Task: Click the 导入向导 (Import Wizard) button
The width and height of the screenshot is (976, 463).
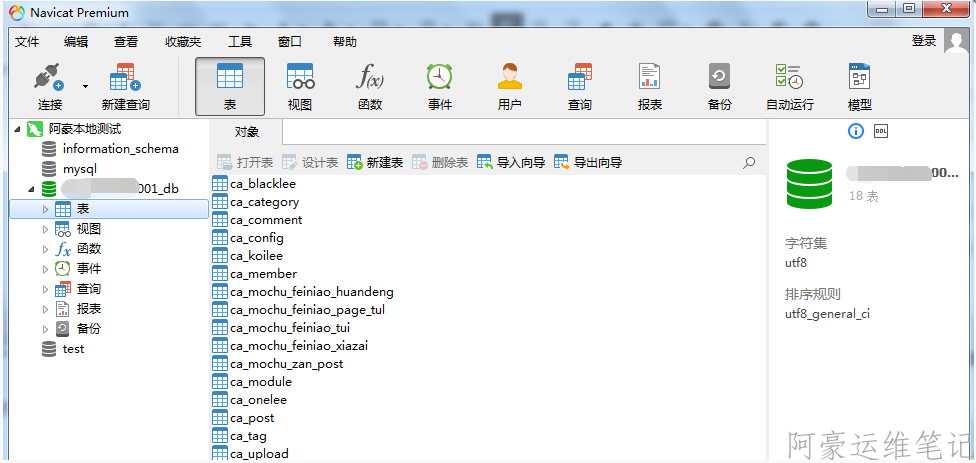Action: click(511, 162)
